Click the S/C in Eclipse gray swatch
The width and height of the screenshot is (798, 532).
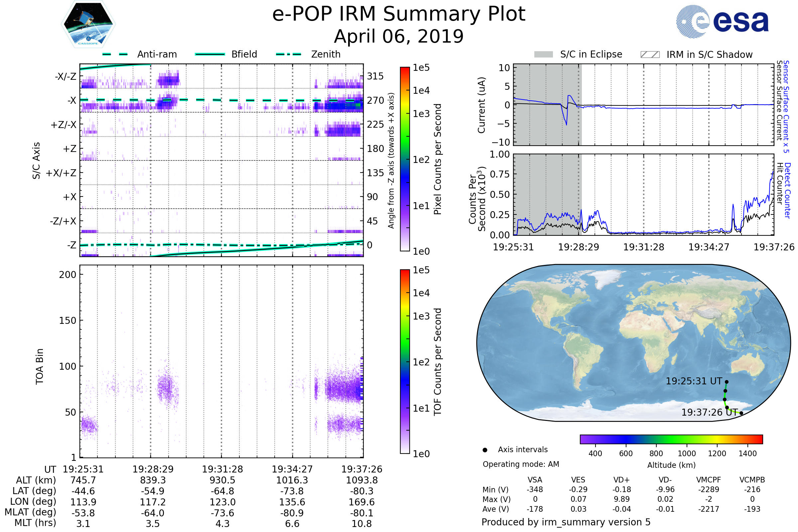543,55
